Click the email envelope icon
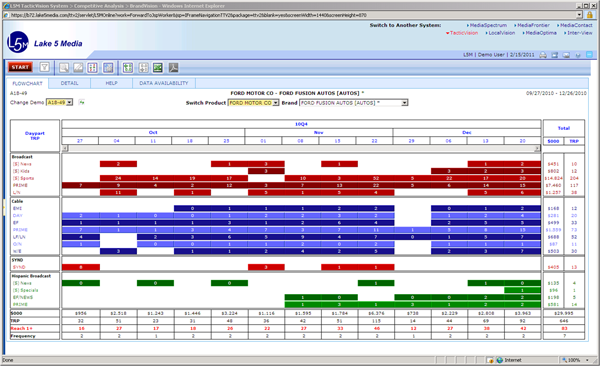 566,55
